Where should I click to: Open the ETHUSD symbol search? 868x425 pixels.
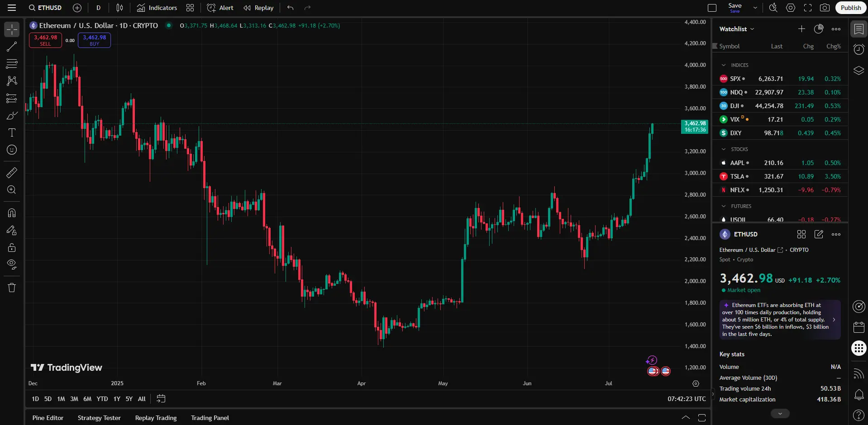45,8
